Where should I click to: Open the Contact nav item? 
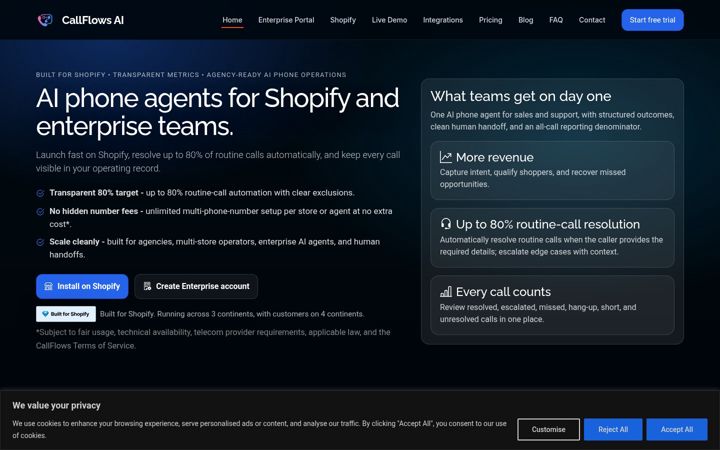(592, 20)
